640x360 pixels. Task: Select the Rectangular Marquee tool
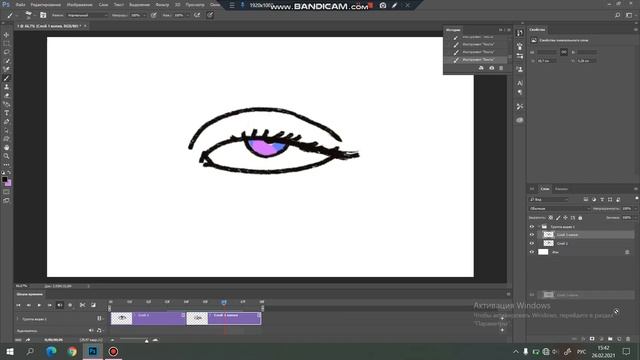pyautogui.click(x=7, y=44)
